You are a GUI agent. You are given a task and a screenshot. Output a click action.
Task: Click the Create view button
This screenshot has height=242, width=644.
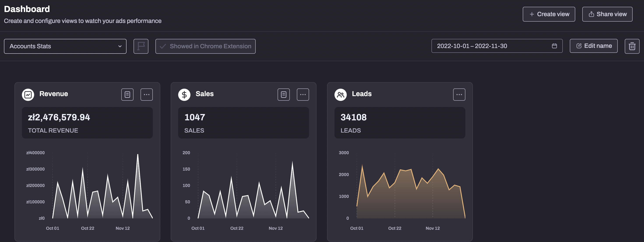(549, 14)
